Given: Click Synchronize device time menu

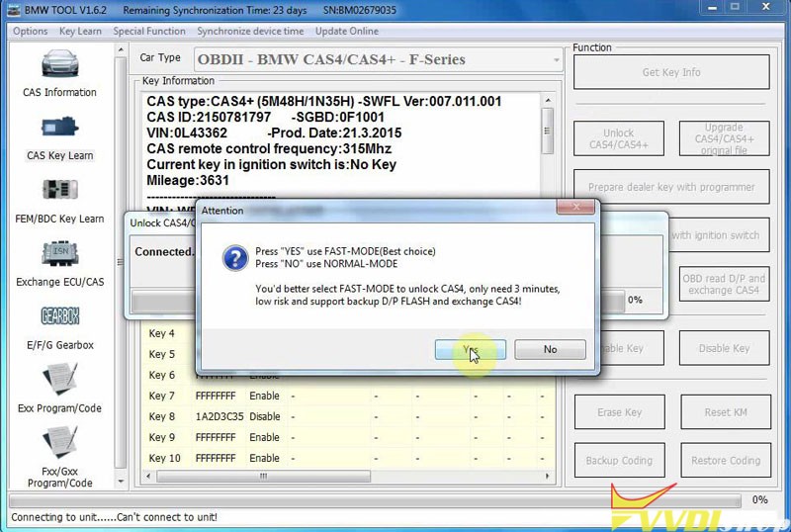Looking at the screenshot, I should (x=250, y=32).
